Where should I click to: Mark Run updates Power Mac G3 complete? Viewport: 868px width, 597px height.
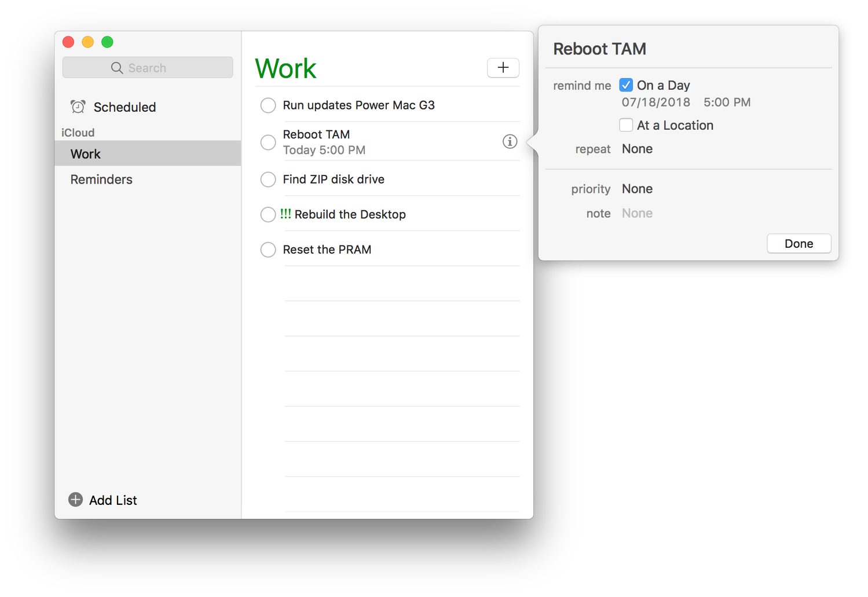point(268,105)
